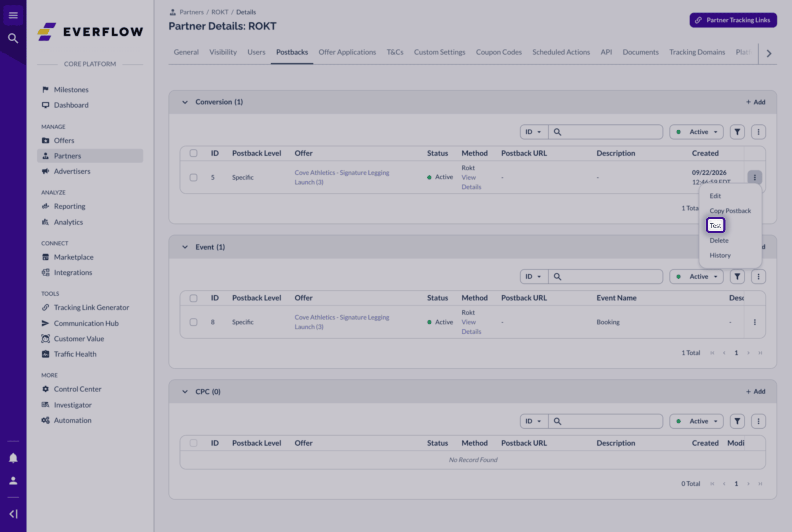
Task: Switch to the General tab
Action: (186, 52)
